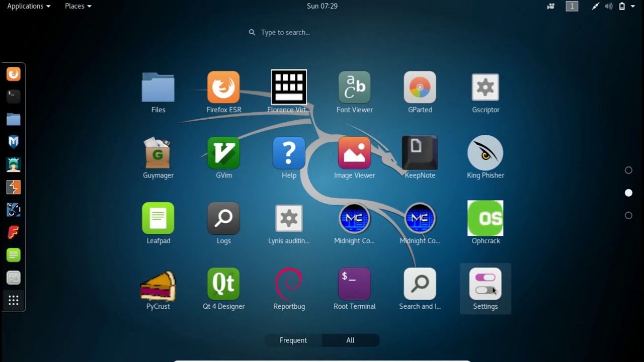This screenshot has height=362, width=644.
Task: Open Faraday red F icon in dock
Action: pos(14,232)
